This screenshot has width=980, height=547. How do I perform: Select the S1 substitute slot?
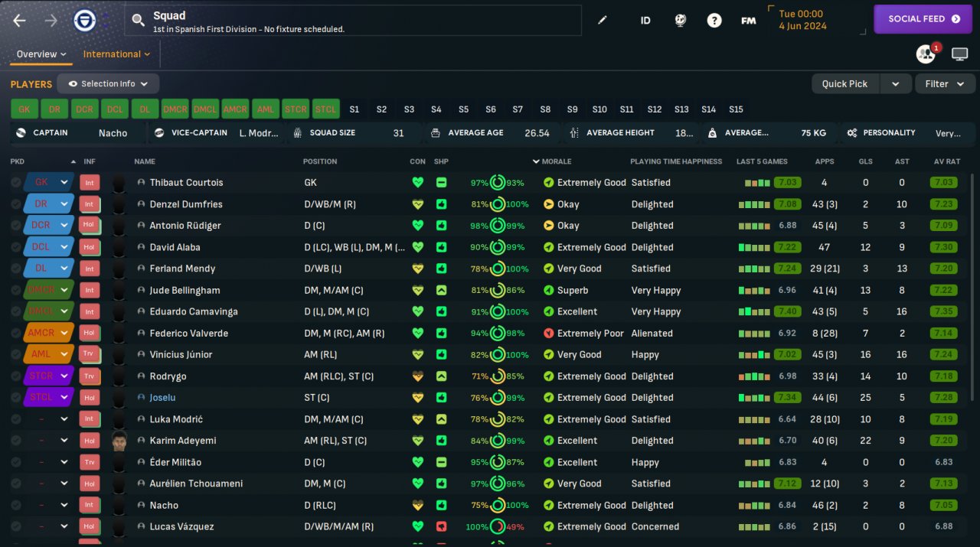pos(354,109)
